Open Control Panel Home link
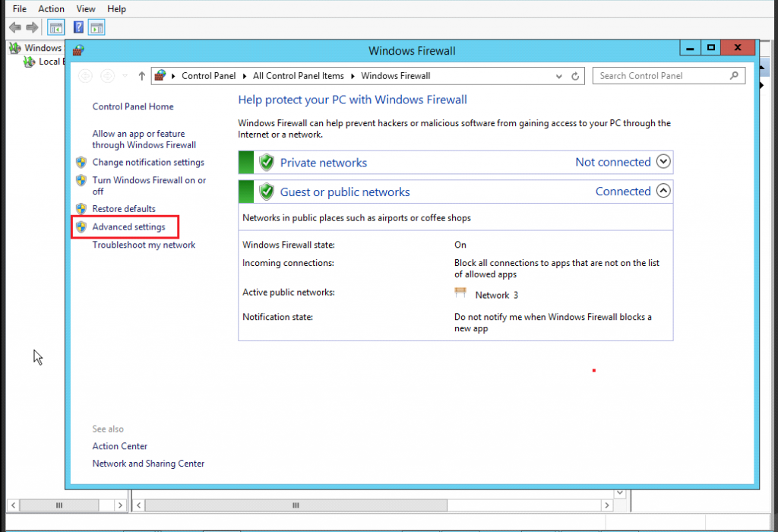Screen dimensions: 778x532 click(x=133, y=106)
